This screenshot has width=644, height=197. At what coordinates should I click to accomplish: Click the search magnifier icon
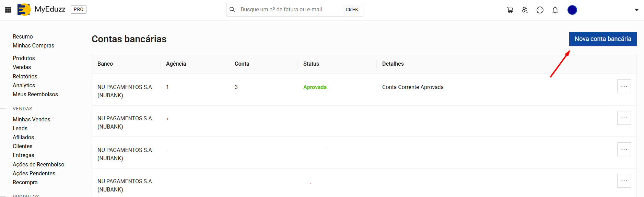(x=232, y=10)
